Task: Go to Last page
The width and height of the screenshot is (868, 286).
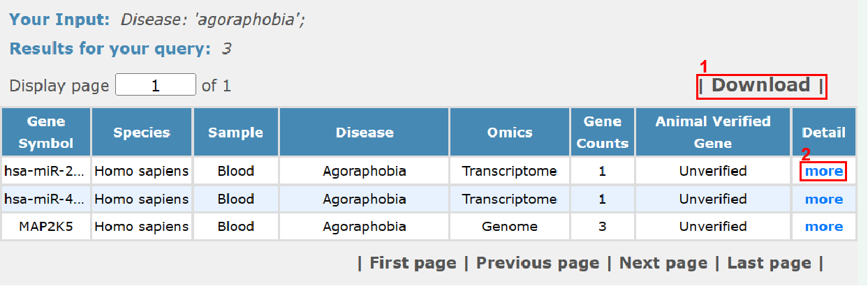Action: point(769,263)
